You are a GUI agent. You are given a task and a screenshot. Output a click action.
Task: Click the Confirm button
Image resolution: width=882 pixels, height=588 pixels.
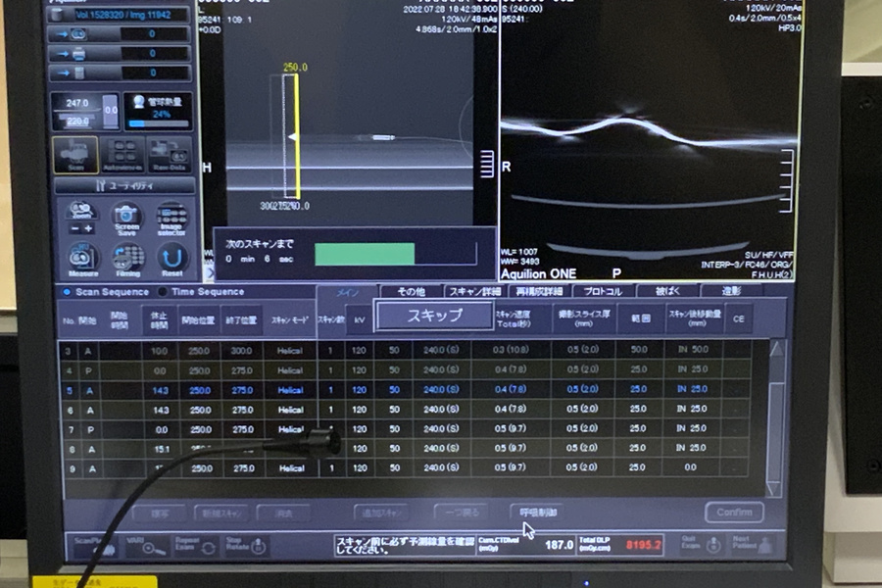[x=733, y=513]
